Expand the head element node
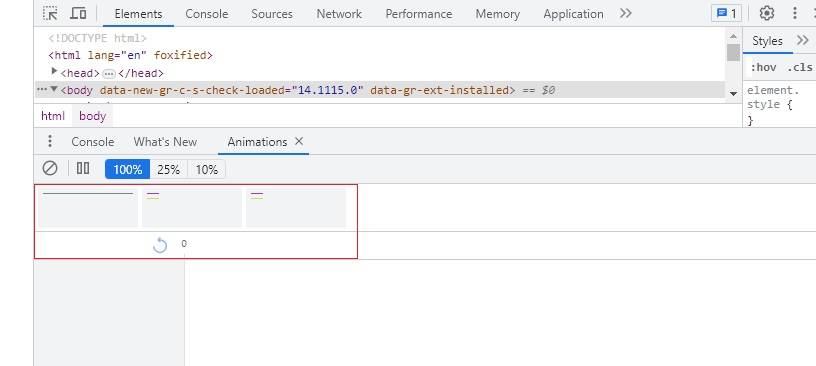Screen dimensions: 816x366 pos(54,71)
